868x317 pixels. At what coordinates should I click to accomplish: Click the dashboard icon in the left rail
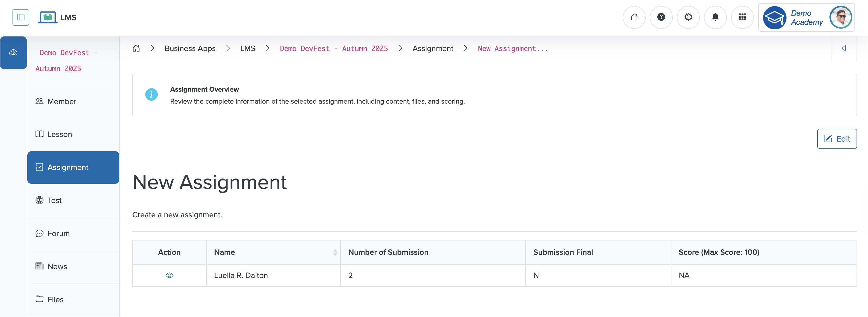click(x=14, y=53)
